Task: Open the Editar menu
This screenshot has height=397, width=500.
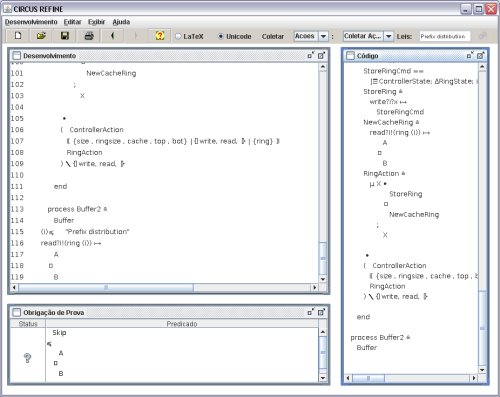Action: coord(72,22)
